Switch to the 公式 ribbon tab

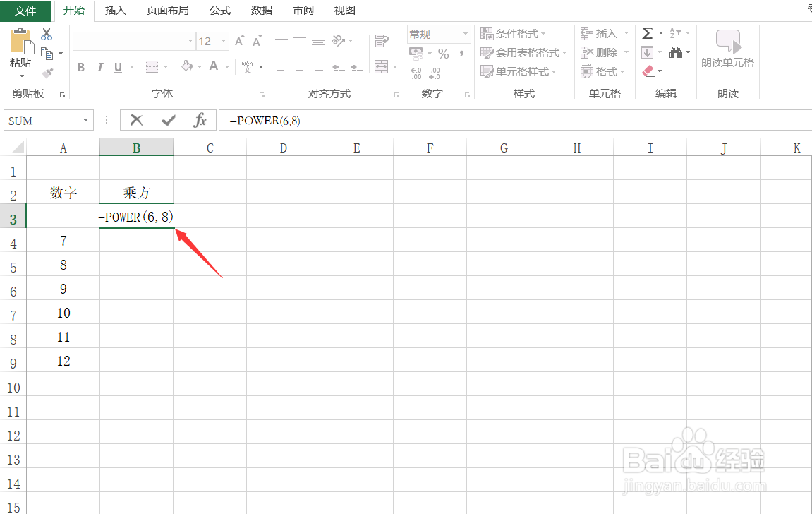click(219, 10)
